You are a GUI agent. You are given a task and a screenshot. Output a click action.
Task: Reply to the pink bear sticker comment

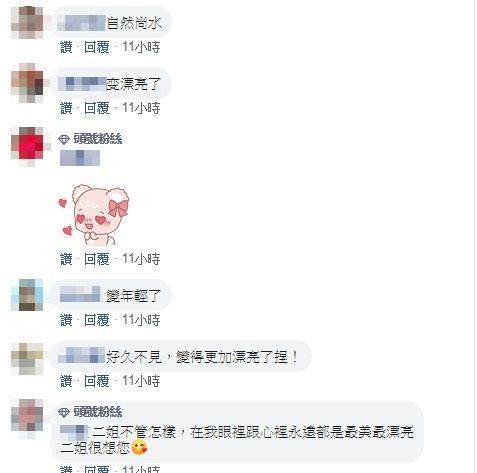(x=97, y=259)
